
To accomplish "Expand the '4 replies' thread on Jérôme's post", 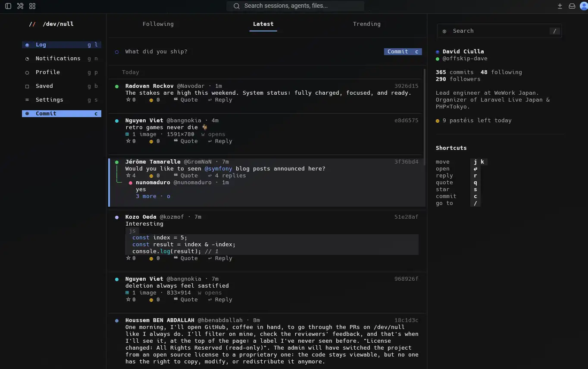I will (x=227, y=176).
